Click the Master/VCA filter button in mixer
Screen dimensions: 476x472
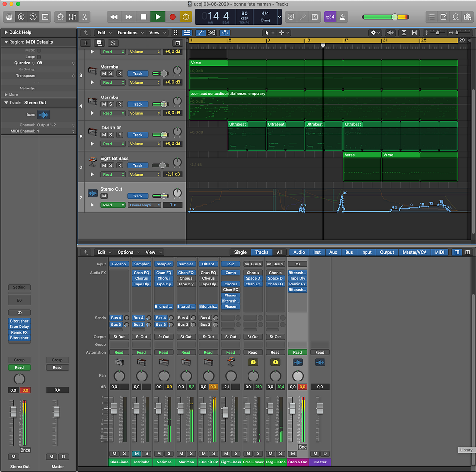pyautogui.click(x=414, y=252)
